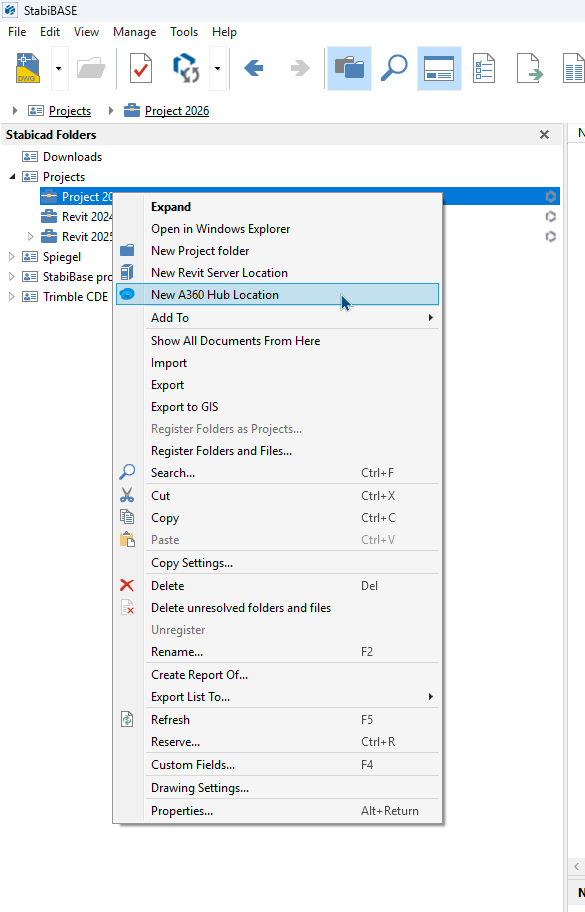585x912 pixels.
Task: Click the Projects breadcrumb link
Action: 70,111
